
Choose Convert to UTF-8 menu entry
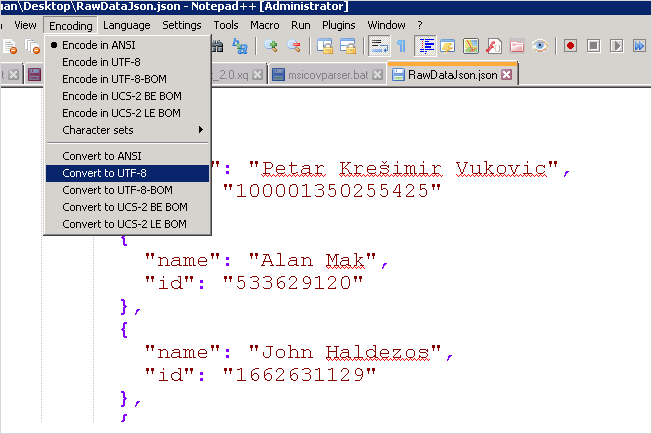[128, 173]
